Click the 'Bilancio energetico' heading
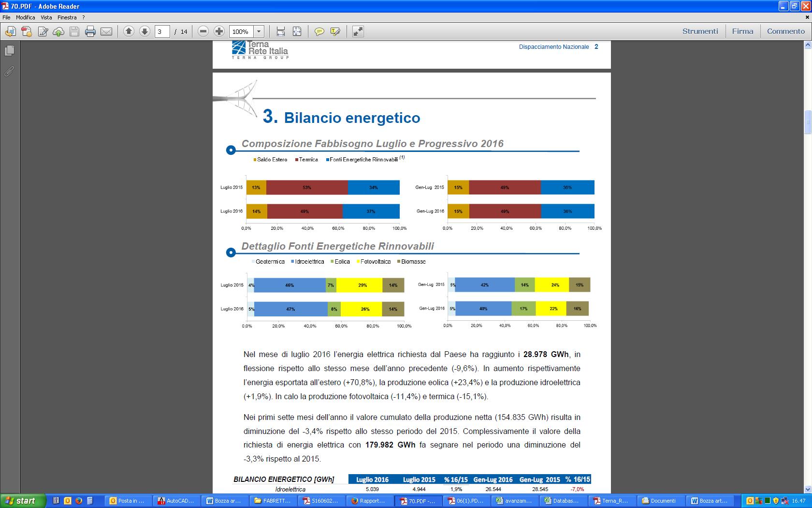 click(x=352, y=118)
